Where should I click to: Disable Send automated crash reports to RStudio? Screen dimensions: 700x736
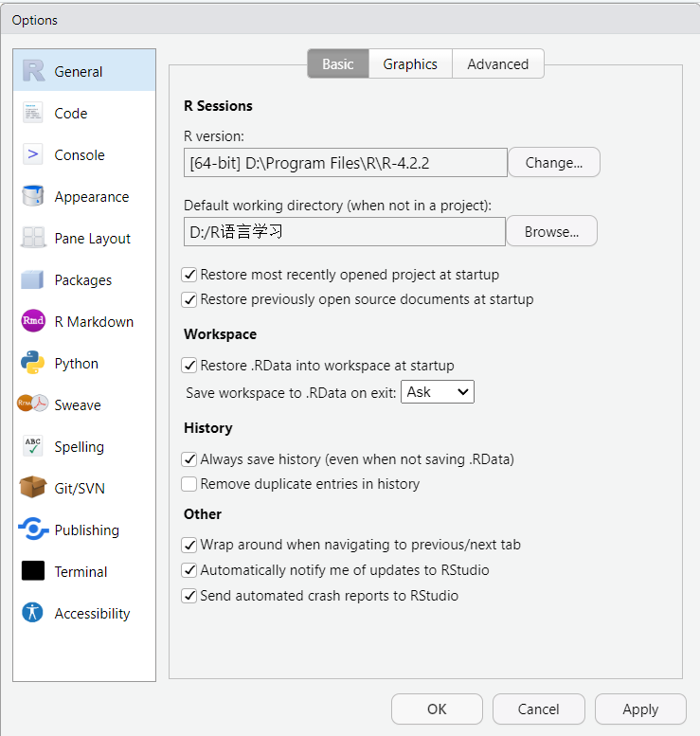coord(189,596)
